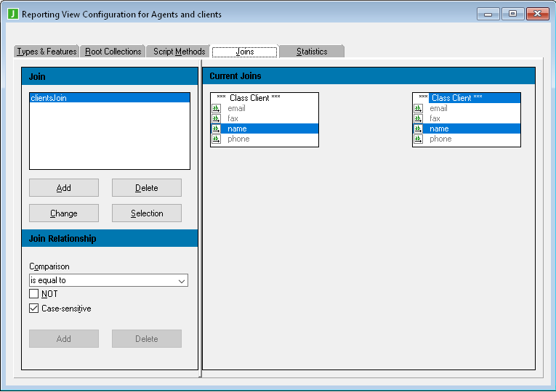Open the Statistics tab

pyautogui.click(x=311, y=52)
